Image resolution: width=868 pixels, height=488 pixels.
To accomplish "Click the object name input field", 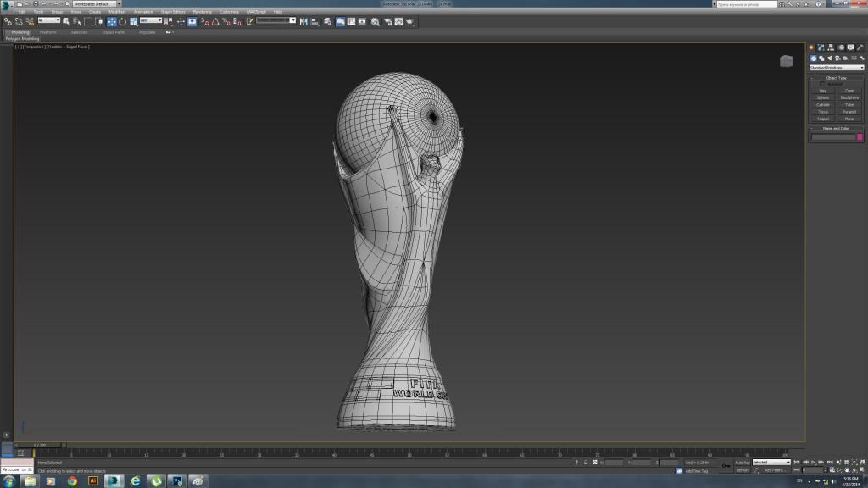I will (x=833, y=136).
